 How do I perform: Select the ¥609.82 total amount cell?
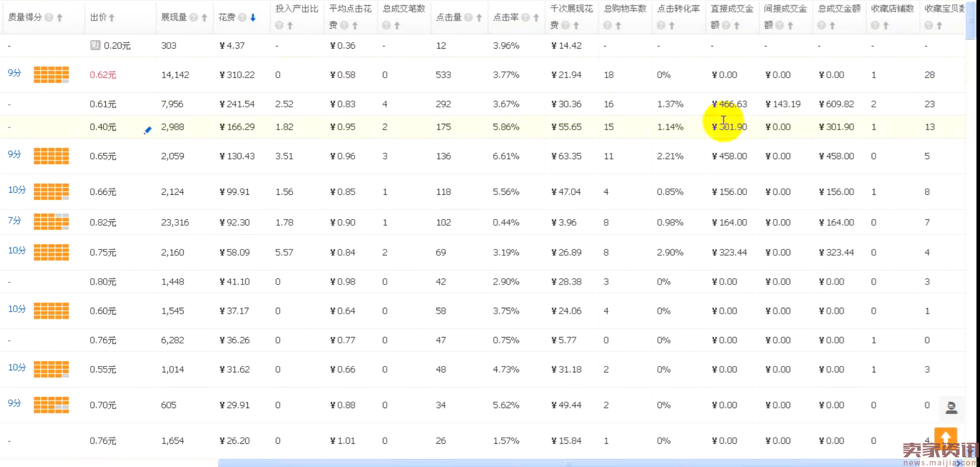tap(836, 104)
